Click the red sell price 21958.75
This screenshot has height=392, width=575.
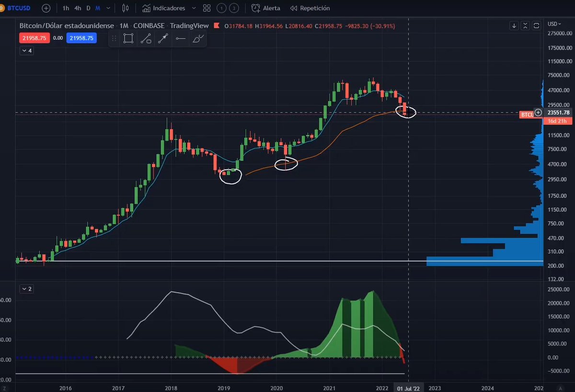pos(34,38)
